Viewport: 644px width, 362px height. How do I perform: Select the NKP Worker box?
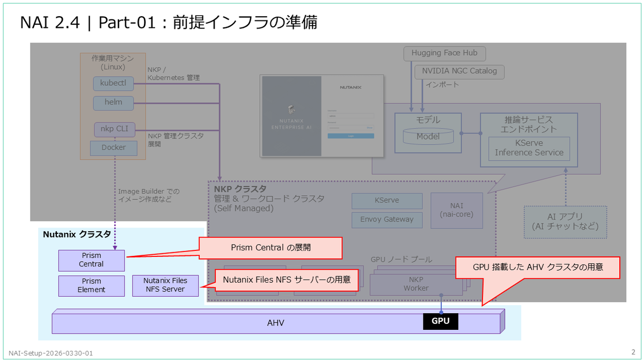(x=416, y=284)
